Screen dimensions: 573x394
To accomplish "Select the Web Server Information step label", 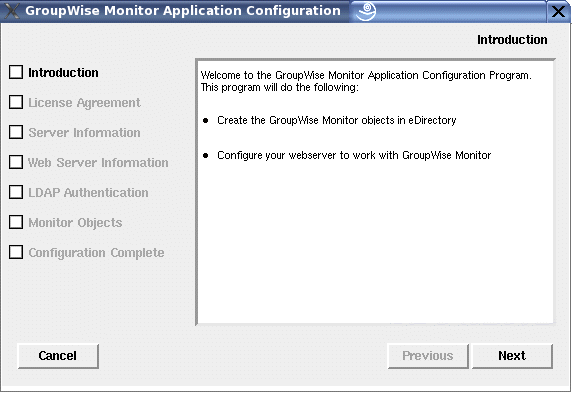I will (x=98, y=163).
